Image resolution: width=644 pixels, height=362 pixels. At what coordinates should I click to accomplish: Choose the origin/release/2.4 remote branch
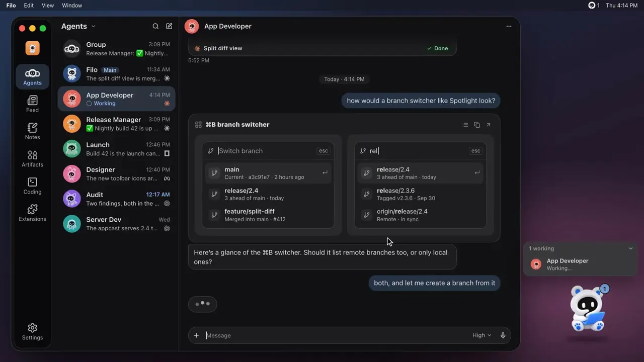[420, 215]
